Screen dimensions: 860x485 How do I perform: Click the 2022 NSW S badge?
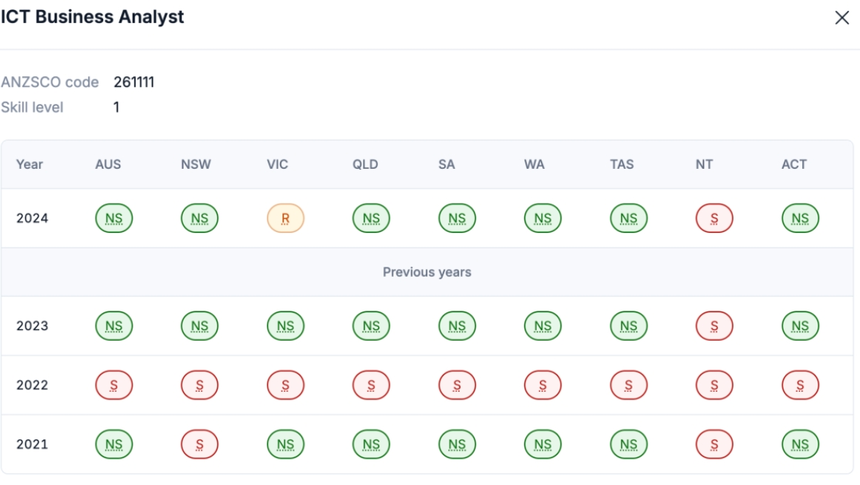point(200,385)
